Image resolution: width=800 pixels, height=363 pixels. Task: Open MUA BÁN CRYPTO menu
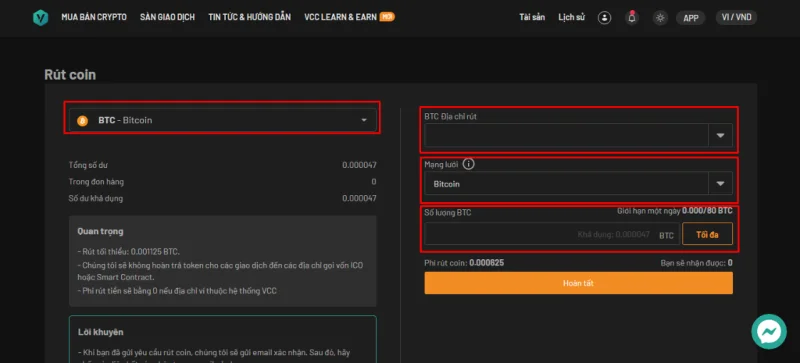[94, 17]
